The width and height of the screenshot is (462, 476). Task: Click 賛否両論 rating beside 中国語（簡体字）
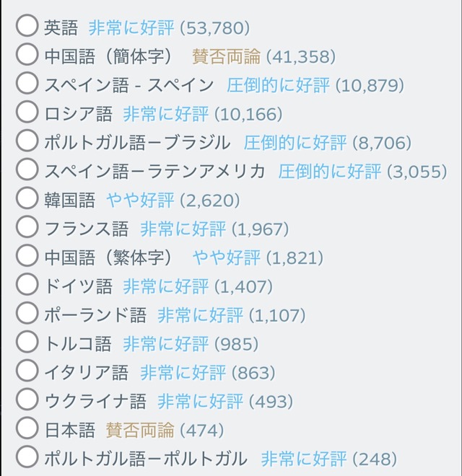[227, 56]
